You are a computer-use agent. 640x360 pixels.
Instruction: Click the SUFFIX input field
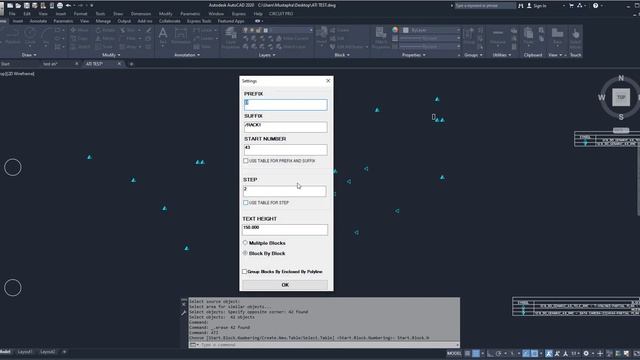point(285,127)
